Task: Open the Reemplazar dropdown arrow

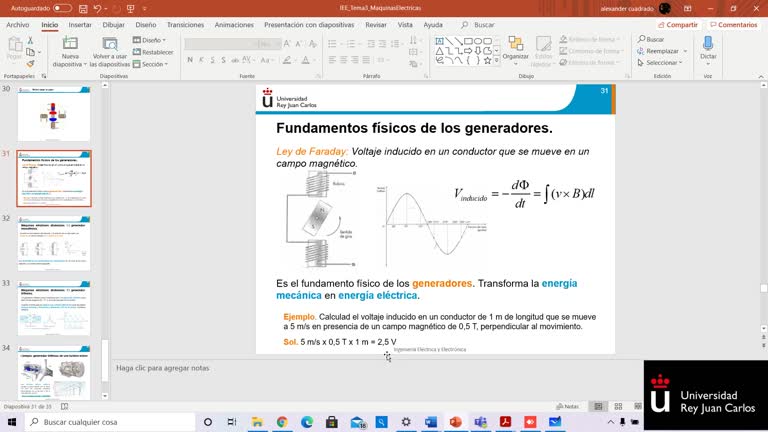Action: 685,51
